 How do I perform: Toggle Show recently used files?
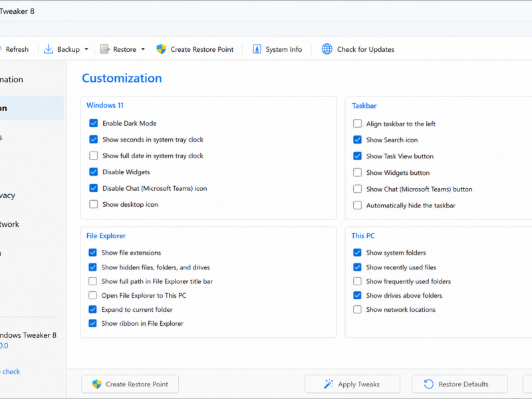click(357, 267)
